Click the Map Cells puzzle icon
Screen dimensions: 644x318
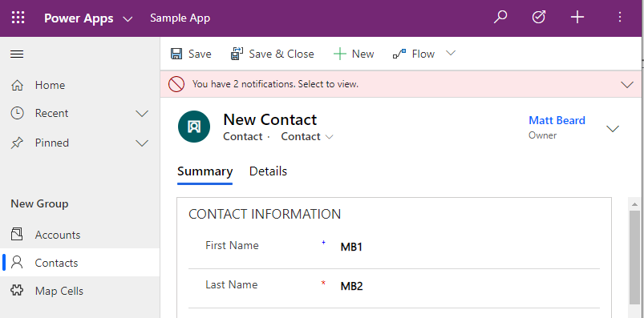pyautogui.click(x=17, y=291)
